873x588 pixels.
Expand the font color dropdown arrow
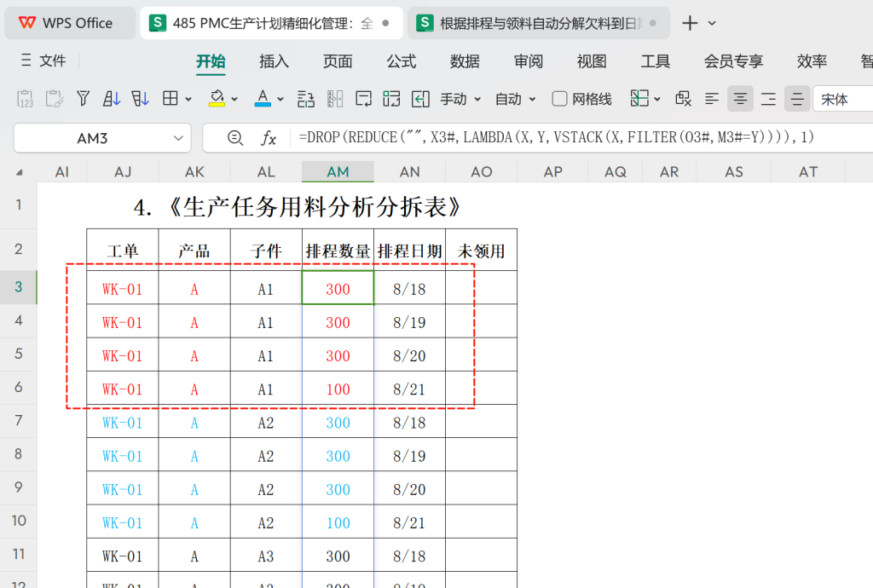(280, 100)
